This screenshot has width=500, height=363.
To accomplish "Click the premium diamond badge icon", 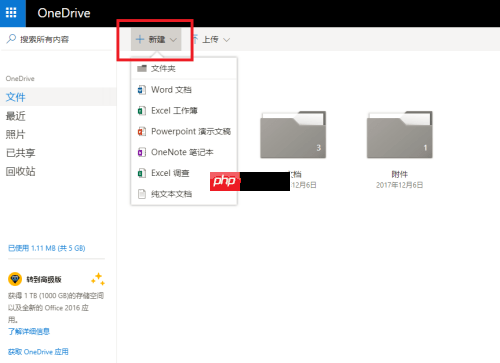I will 15,279.
